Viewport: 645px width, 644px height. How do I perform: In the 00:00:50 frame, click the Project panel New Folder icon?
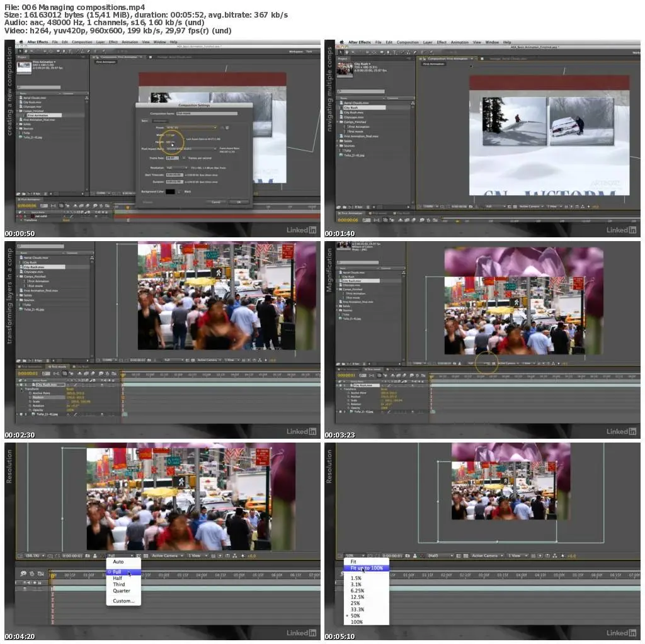(x=23, y=193)
